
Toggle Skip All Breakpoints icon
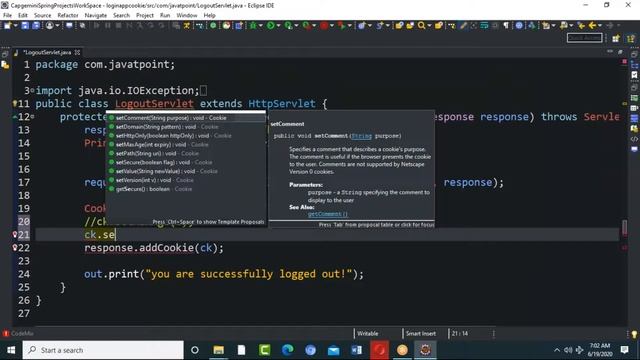(x=82, y=25)
